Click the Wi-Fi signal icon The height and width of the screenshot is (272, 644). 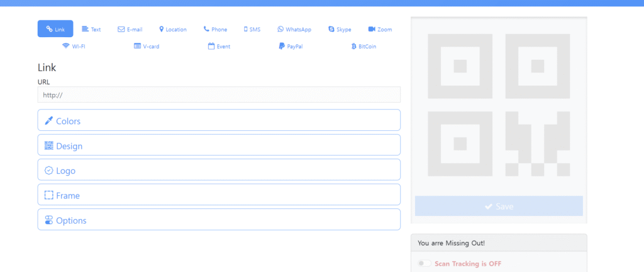(65, 46)
